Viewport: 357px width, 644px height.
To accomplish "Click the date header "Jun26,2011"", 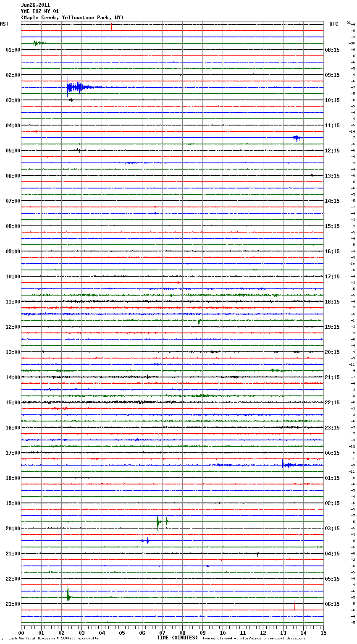I will click(x=35, y=5).
